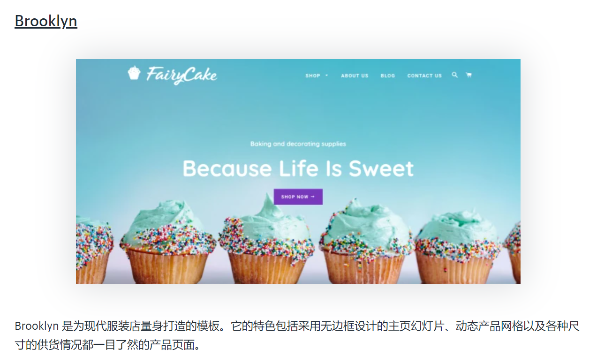Click the arrow inside SHOP NOW button
Image resolution: width=612 pixels, height=364 pixels.
313,197
